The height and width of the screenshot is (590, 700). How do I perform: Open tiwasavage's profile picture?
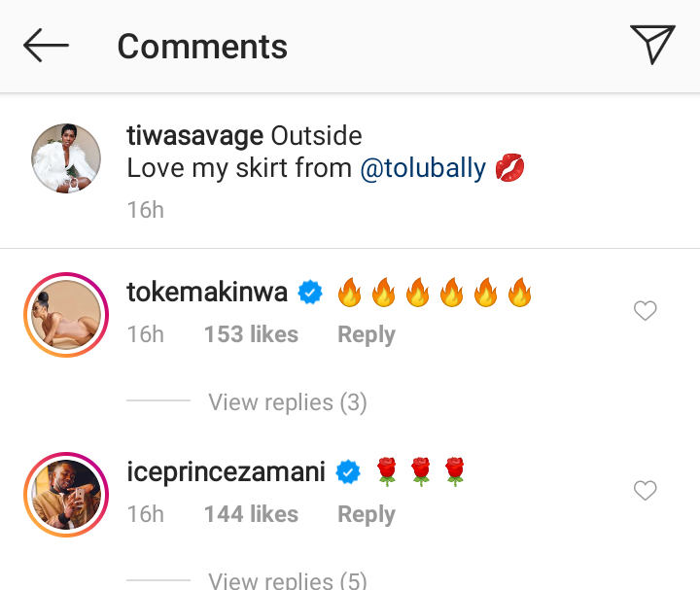point(66,158)
